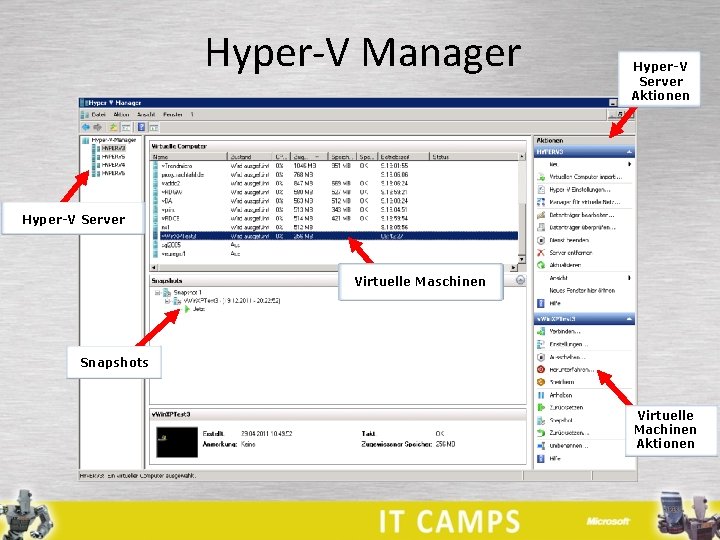Sort by the Name column header
Screen dimensions: 720x540
coord(189,157)
